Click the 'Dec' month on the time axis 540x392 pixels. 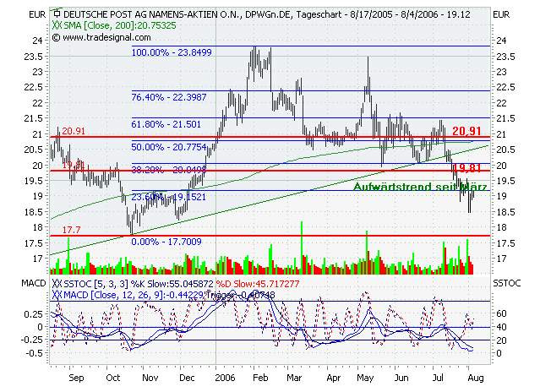tap(187, 378)
